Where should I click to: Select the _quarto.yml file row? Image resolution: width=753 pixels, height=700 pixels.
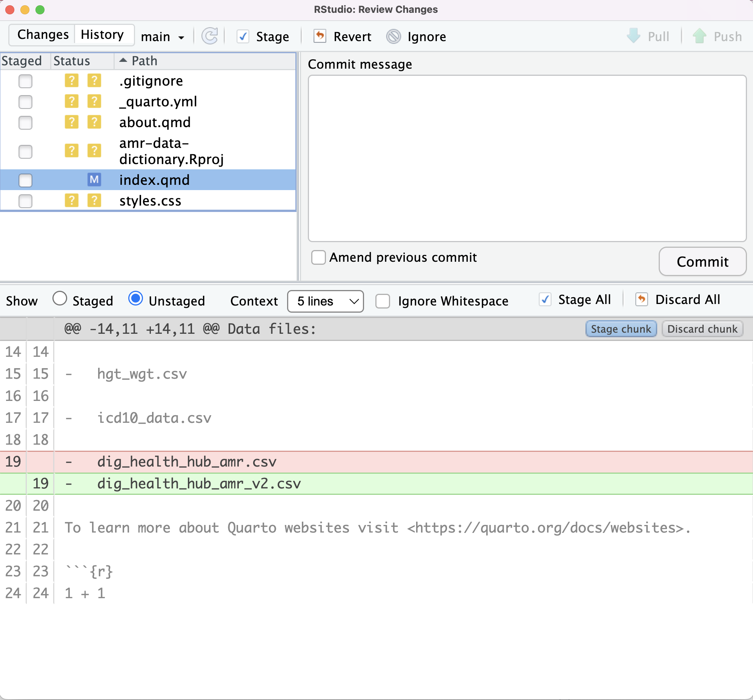(x=148, y=102)
